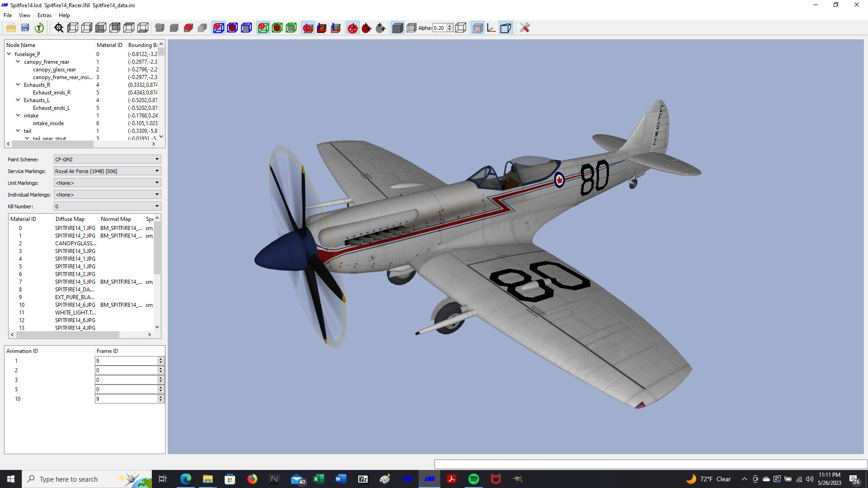868x488 pixels.
Task: Toggle the bug icon with prohibition sign
Action: point(353,28)
